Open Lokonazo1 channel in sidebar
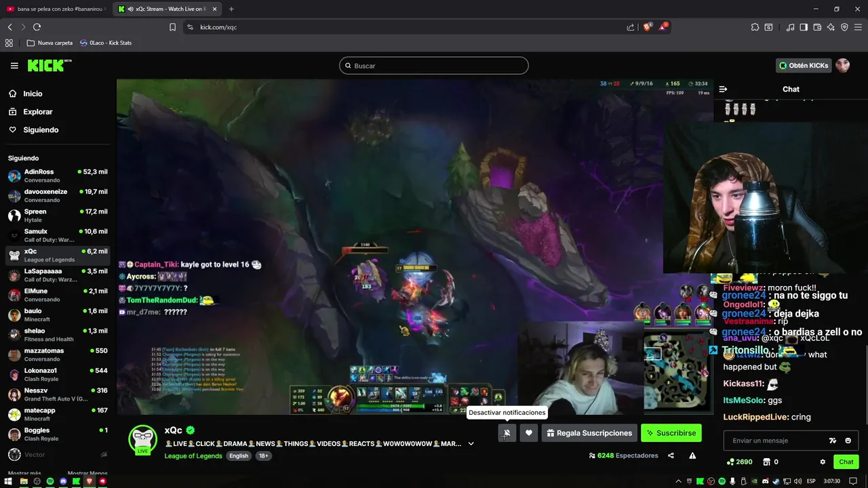 (58, 374)
